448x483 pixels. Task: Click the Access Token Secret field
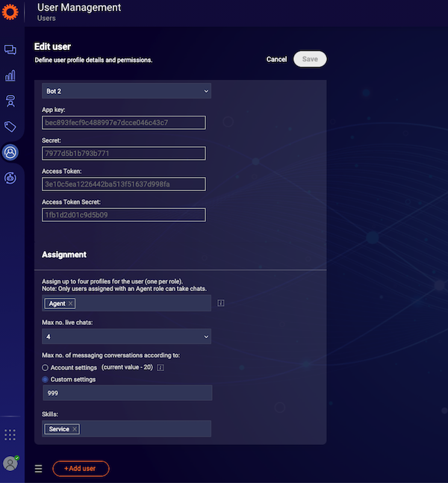click(124, 215)
